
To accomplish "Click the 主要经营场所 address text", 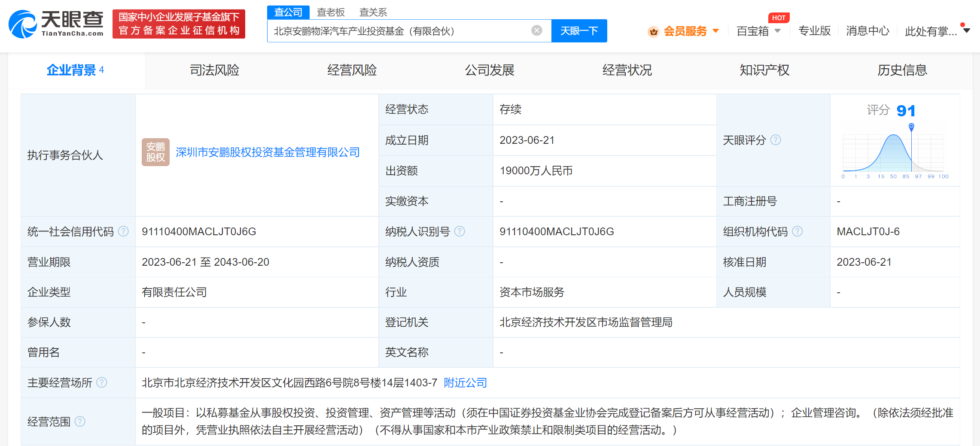I will (289, 382).
